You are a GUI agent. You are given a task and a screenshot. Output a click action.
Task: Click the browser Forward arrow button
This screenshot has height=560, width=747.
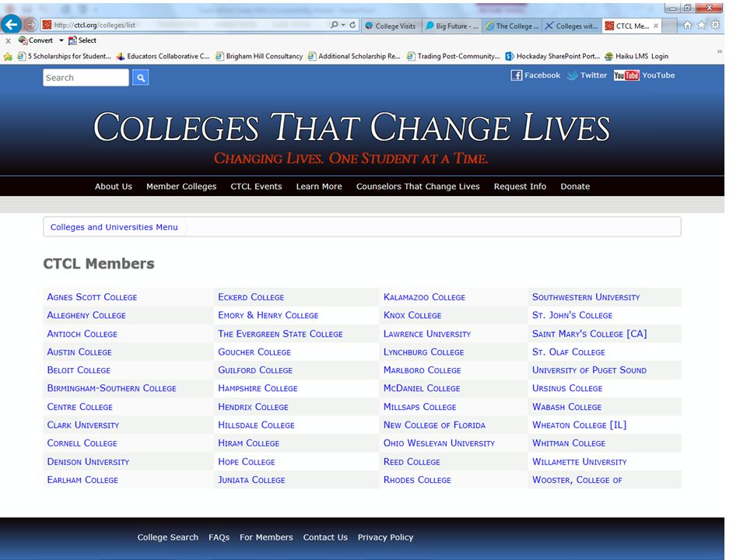point(30,24)
